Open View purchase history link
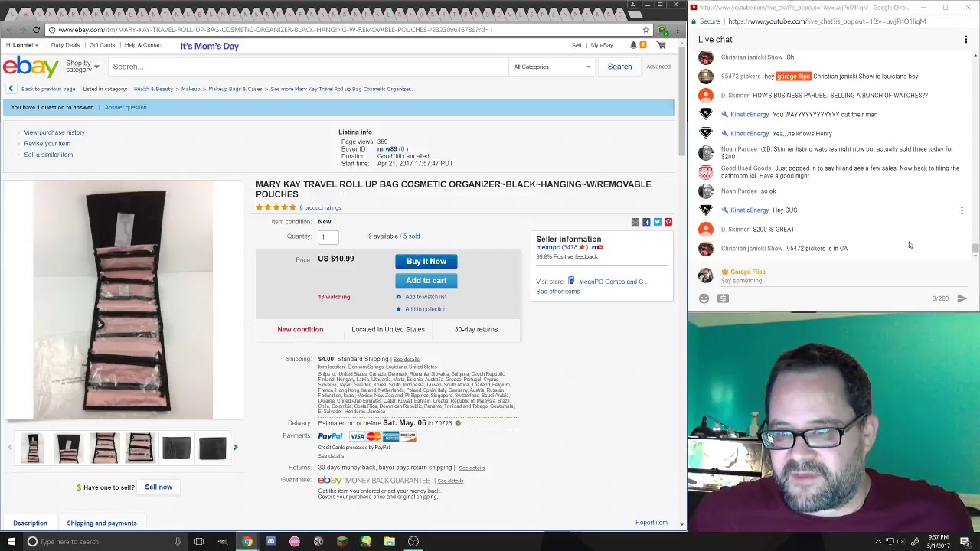The image size is (980, 551). tap(54, 132)
